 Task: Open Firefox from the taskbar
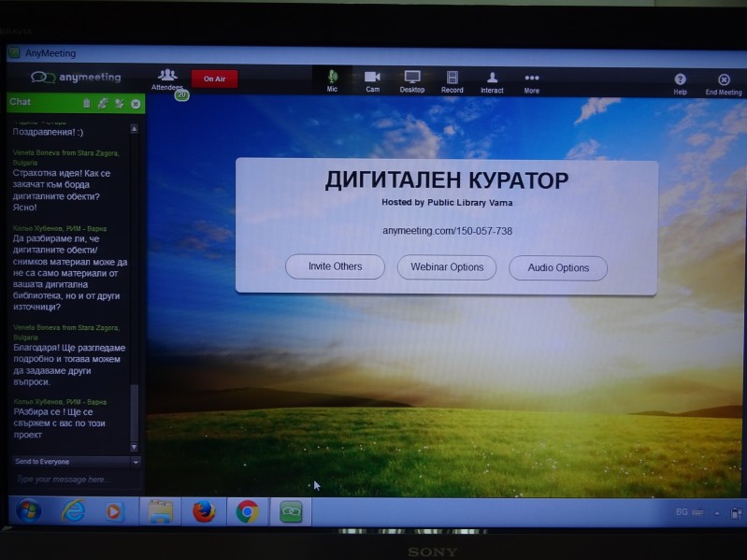(x=203, y=511)
